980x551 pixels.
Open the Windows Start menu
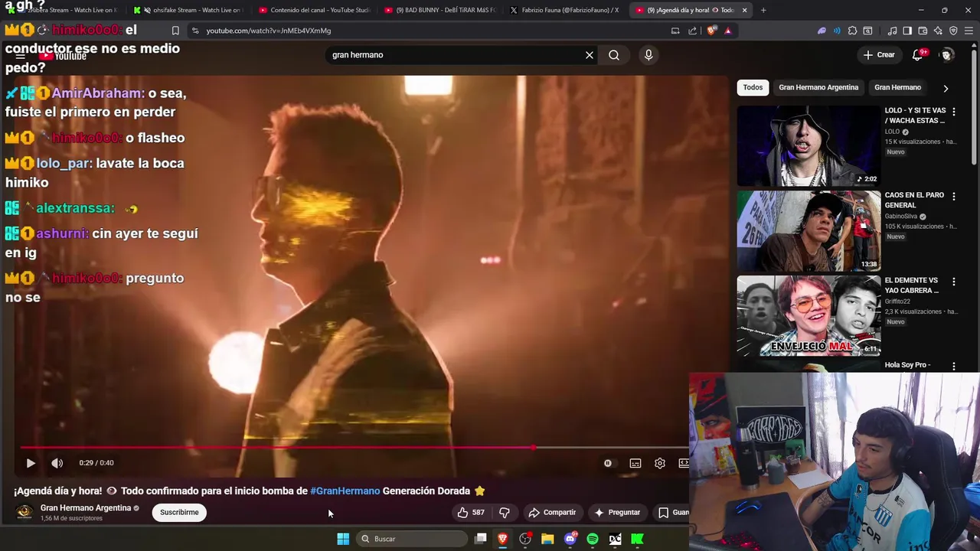[x=343, y=539]
